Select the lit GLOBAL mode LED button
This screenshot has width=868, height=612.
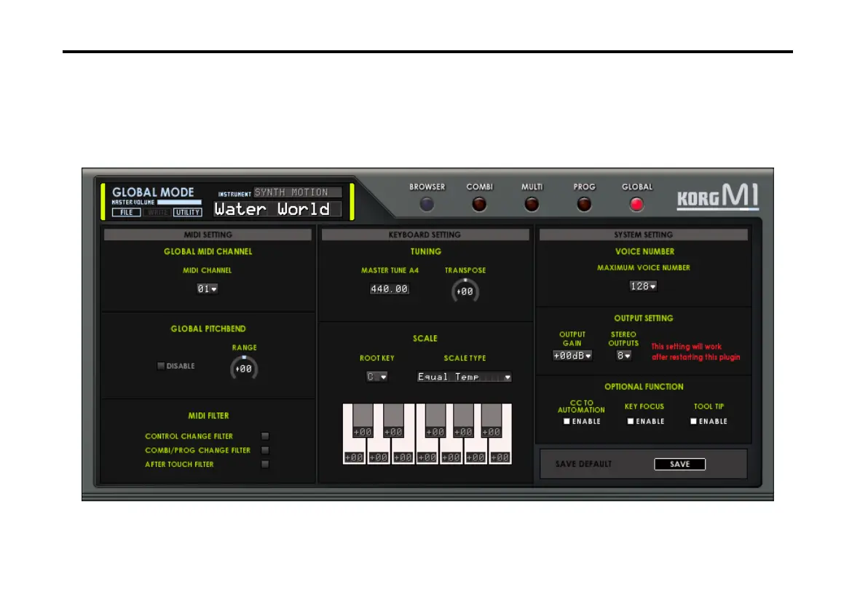coord(636,205)
